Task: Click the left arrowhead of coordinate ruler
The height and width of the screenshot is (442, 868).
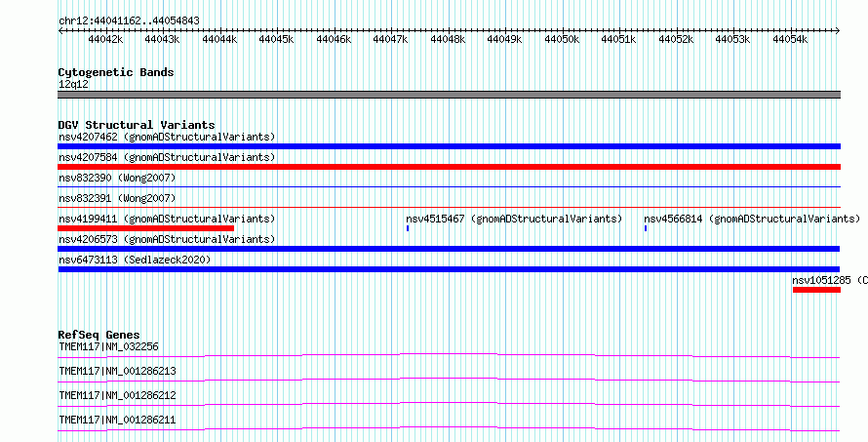Action: [60, 31]
